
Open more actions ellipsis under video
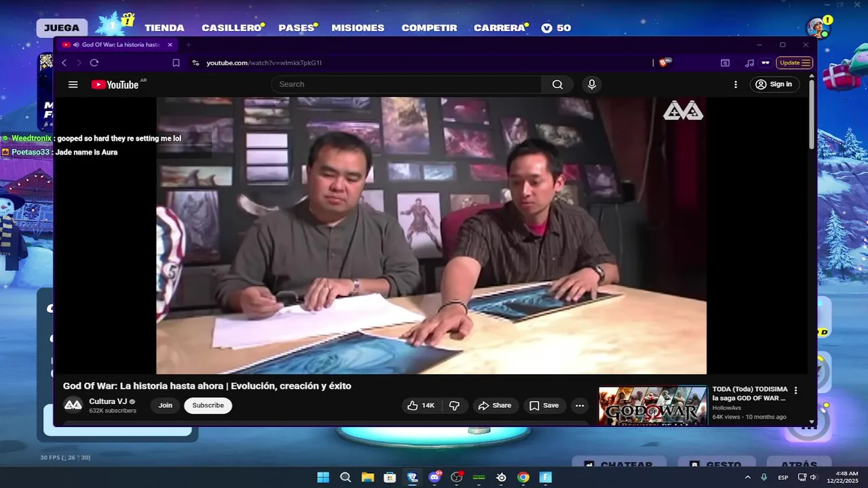pos(580,405)
